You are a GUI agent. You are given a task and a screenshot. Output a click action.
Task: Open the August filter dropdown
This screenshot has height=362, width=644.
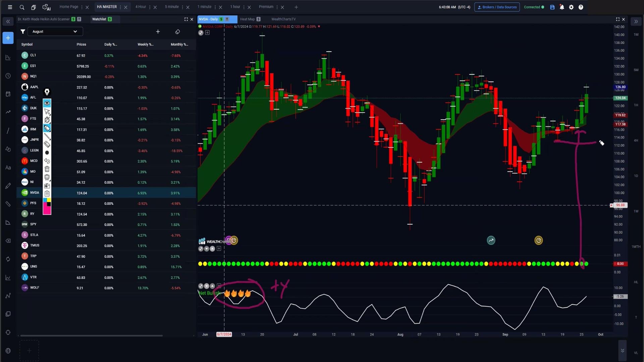point(55,32)
